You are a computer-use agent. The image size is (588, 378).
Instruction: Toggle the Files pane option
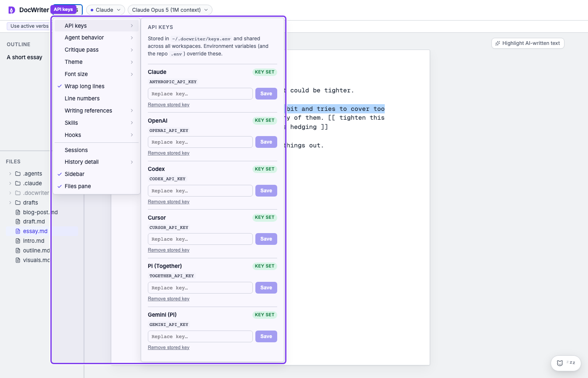[x=97, y=186]
